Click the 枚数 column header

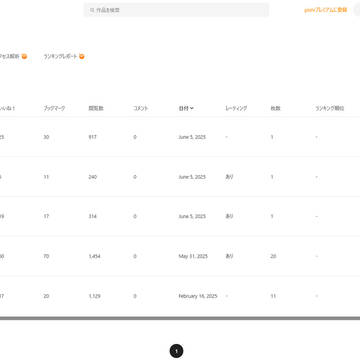point(275,108)
